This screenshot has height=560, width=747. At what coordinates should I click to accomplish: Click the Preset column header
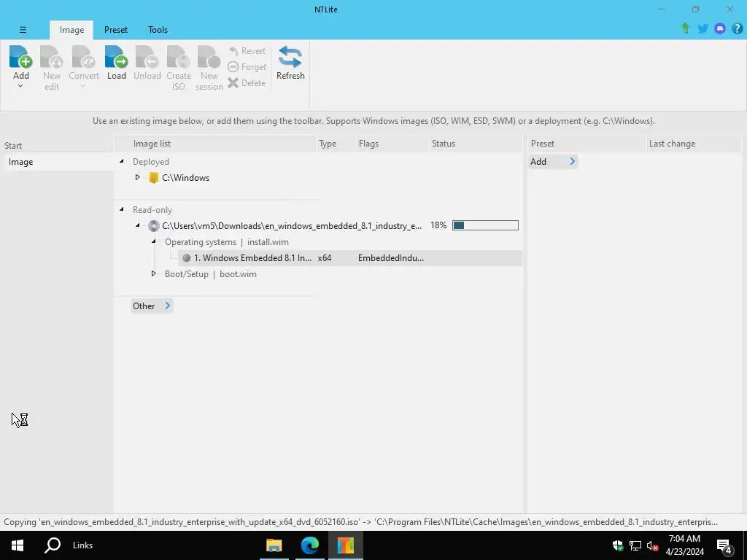[587, 144]
